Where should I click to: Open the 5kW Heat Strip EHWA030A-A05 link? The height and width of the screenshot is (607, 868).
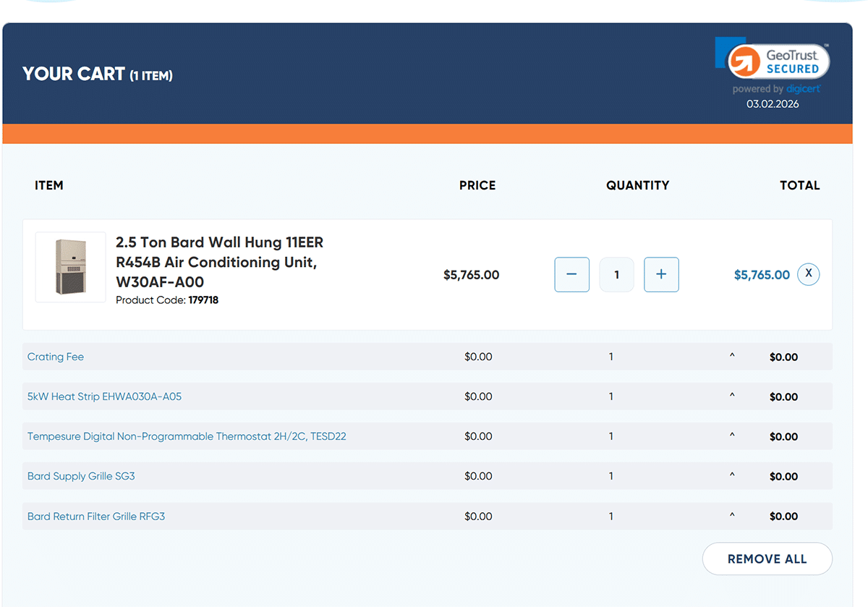(104, 396)
